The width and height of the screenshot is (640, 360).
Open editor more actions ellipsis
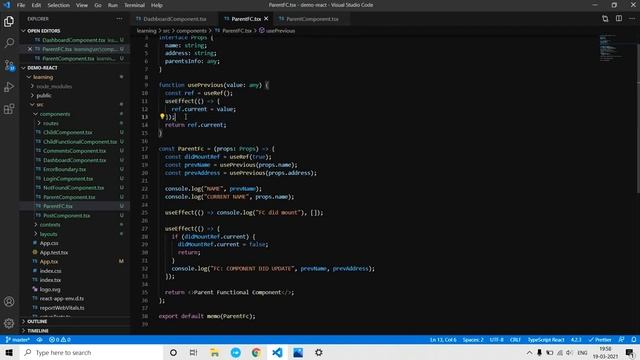tap(632, 19)
